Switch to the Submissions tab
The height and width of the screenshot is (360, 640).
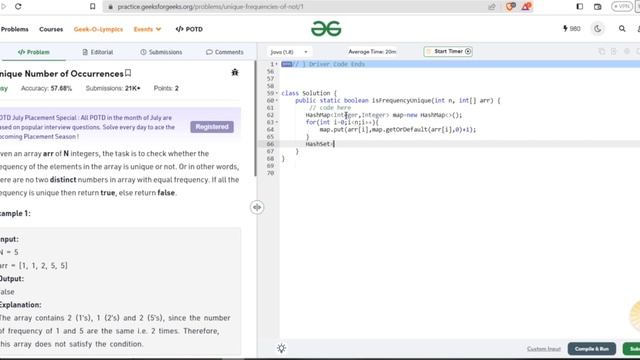pos(161,52)
